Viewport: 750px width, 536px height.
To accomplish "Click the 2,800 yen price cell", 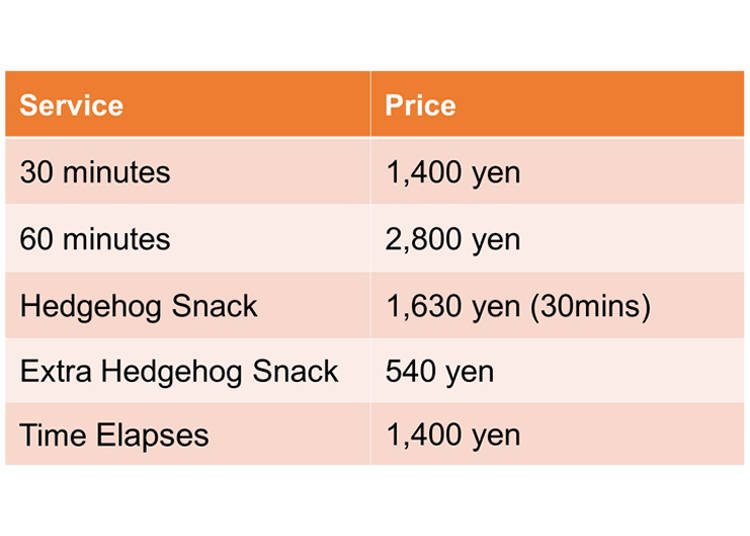I will [x=557, y=239].
